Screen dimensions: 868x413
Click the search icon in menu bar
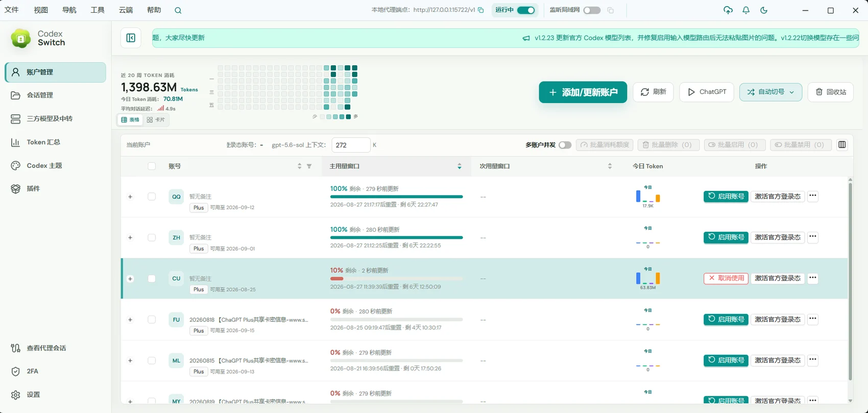[x=178, y=10]
